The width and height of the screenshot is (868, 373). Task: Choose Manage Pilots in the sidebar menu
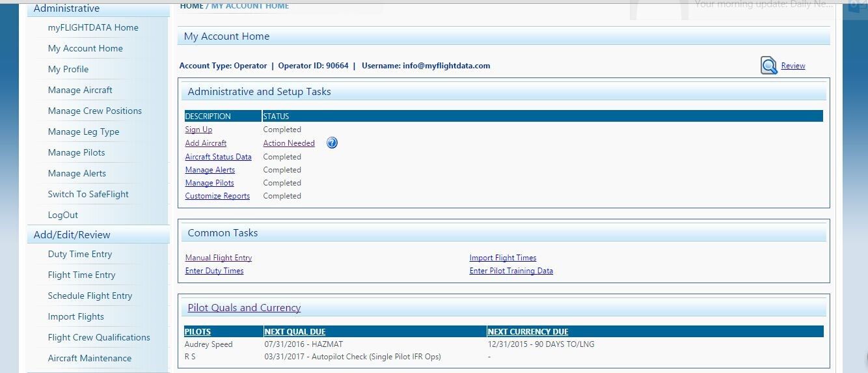tap(76, 152)
